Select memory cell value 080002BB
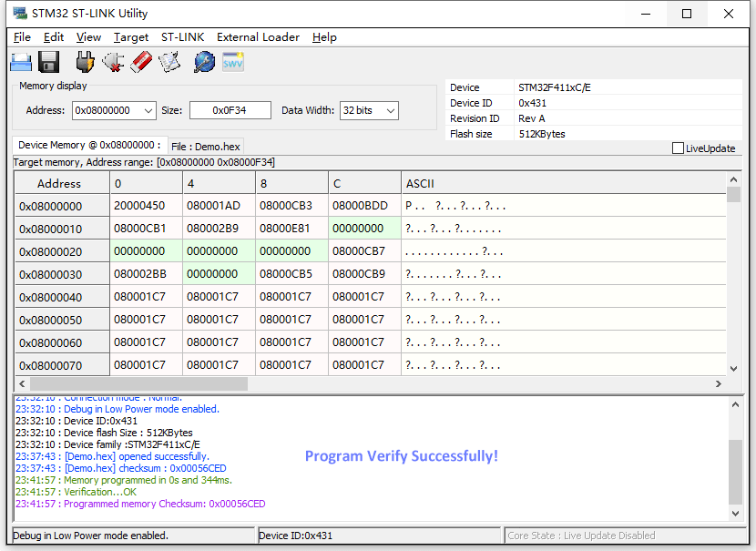 tap(146, 274)
